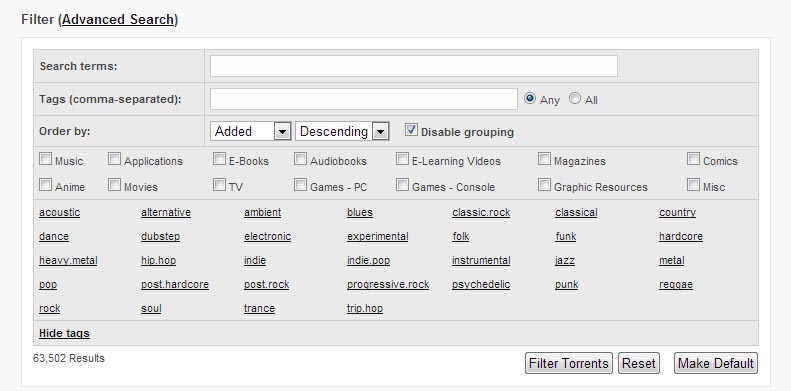Click the country tag link
The width and height of the screenshot is (791, 391).
click(677, 212)
